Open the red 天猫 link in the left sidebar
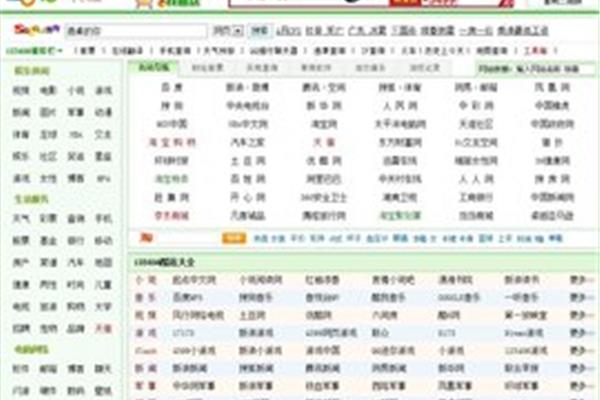The height and width of the screenshot is (400, 600). 103,328
